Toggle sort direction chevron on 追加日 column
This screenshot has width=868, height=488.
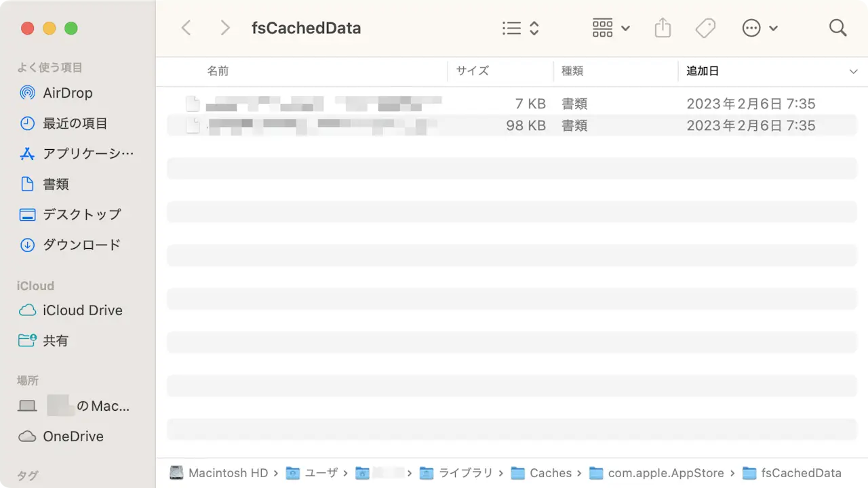click(x=853, y=71)
